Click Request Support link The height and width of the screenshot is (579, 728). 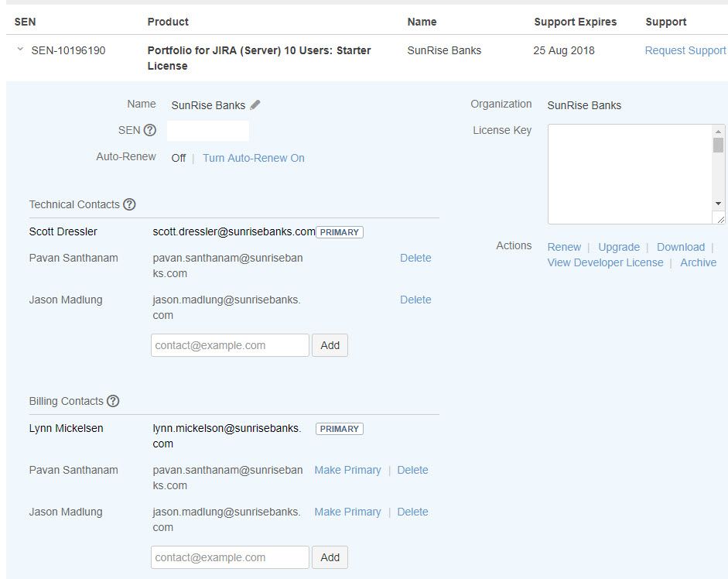pos(685,50)
